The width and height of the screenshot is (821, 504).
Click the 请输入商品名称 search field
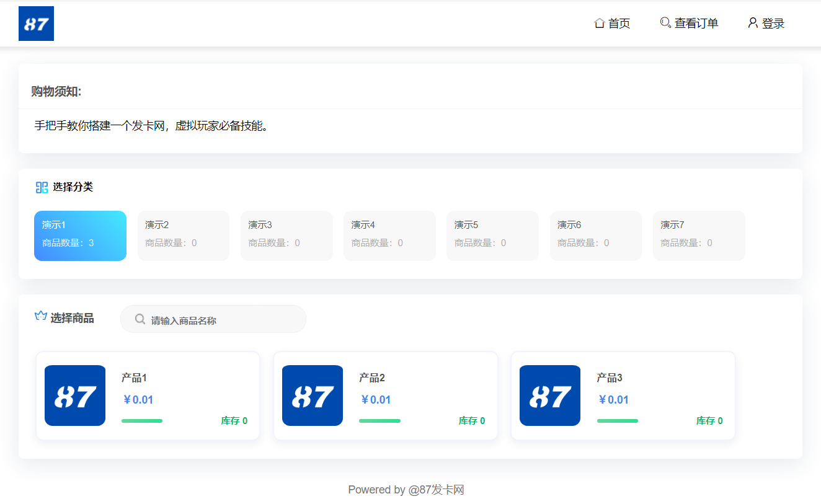tap(213, 319)
